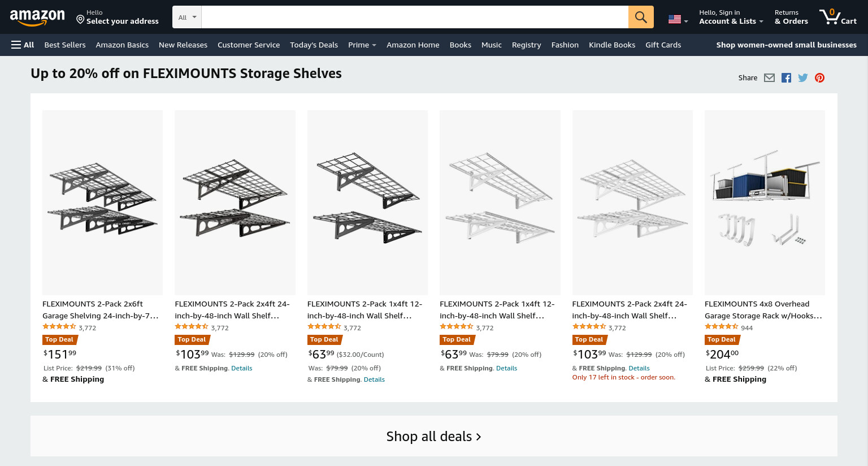Click Shop women-owned small businesses link
Image resolution: width=868 pixels, height=466 pixels.
[x=787, y=45]
